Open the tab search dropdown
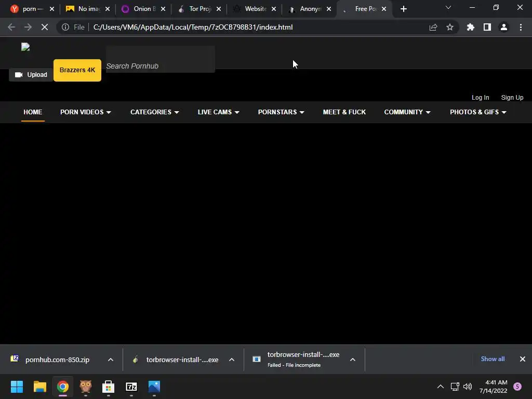Image resolution: width=532 pixels, height=399 pixels. click(448, 7)
